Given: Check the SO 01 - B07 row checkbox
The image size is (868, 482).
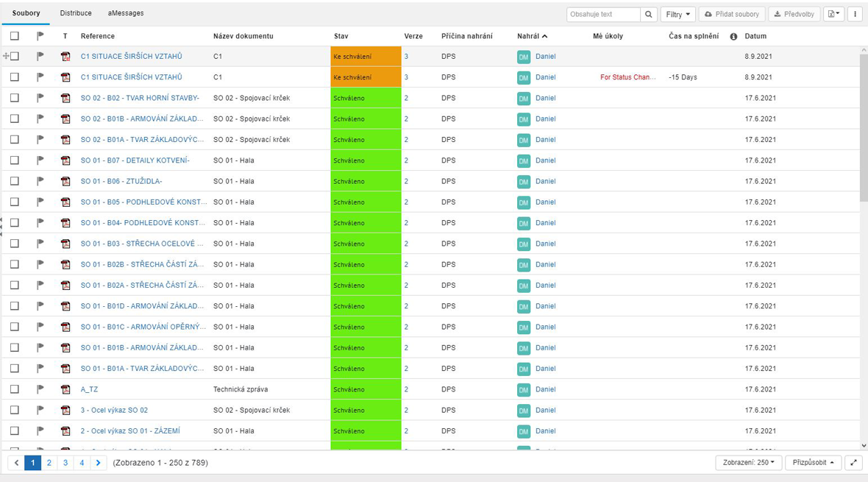Looking at the screenshot, I should [x=15, y=160].
